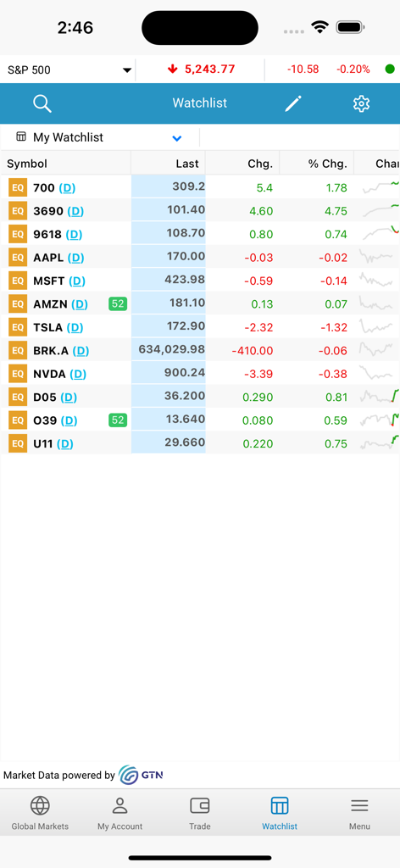This screenshot has height=868, width=400.
Task: Open the Menu tab
Action: pyautogui.click(x=359, y=813)
